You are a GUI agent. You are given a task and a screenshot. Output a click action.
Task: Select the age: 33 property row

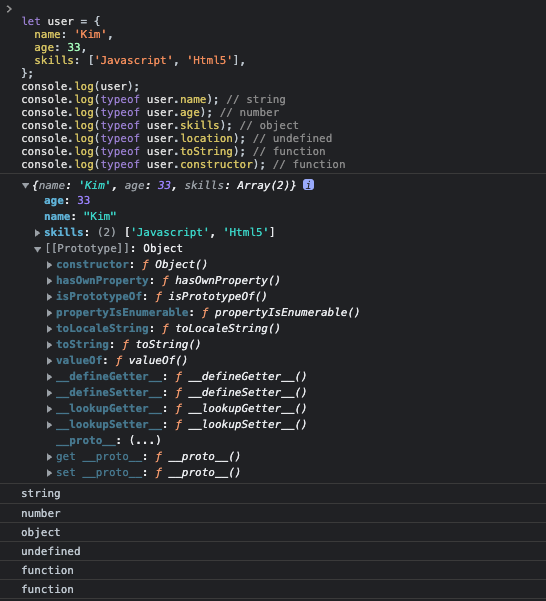[67, 200]
